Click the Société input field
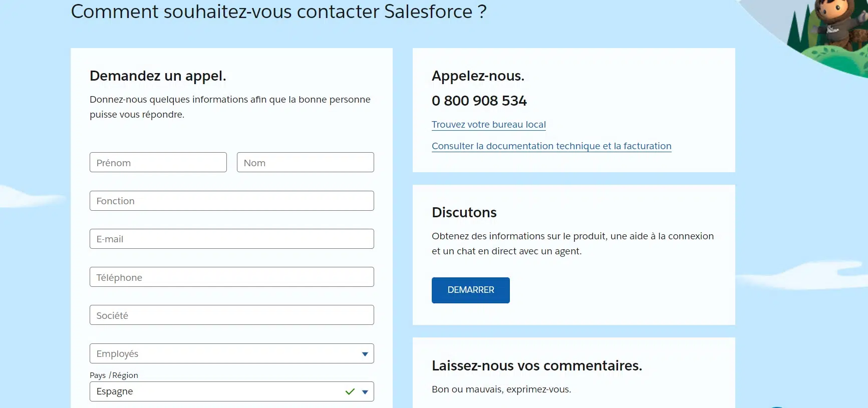This screenshot has width=868, height=408. tap(231, 315)
